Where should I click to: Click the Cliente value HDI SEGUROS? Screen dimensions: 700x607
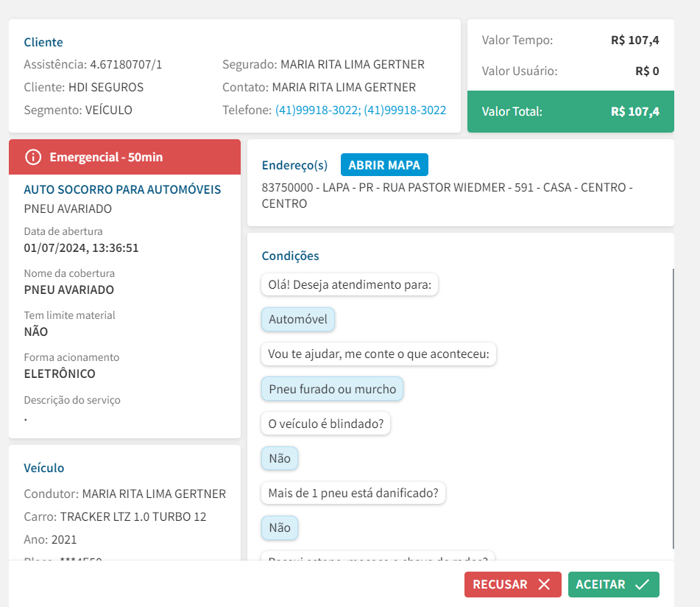[106, 87]
